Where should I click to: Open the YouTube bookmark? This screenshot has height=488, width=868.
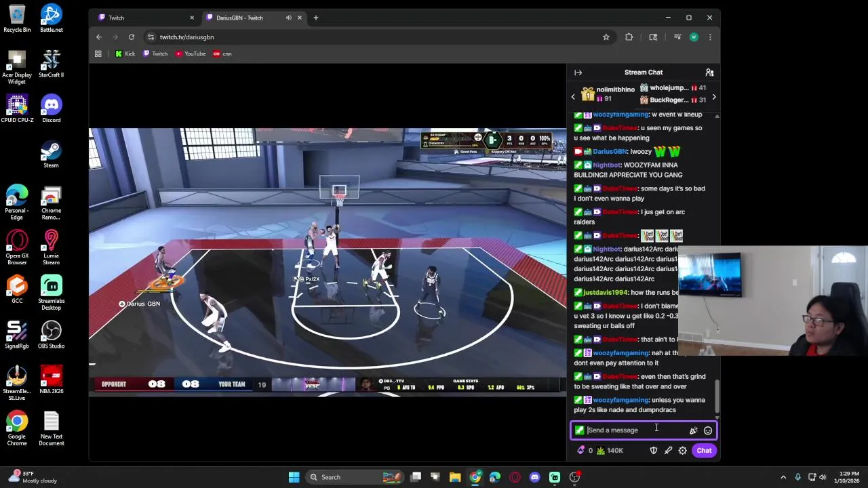191,54
